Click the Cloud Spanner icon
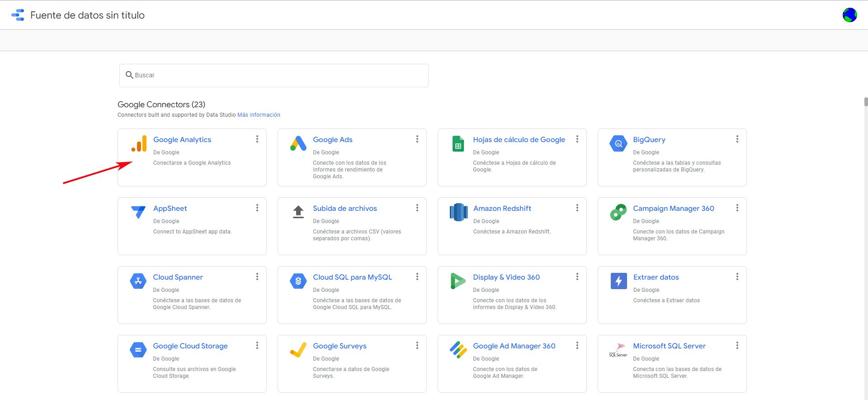 138,281
